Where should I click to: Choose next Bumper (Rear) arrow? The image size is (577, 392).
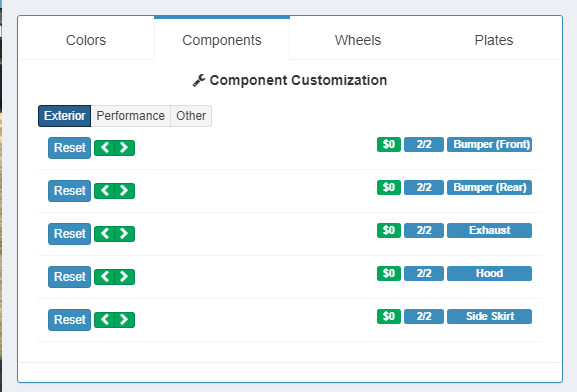125,191
